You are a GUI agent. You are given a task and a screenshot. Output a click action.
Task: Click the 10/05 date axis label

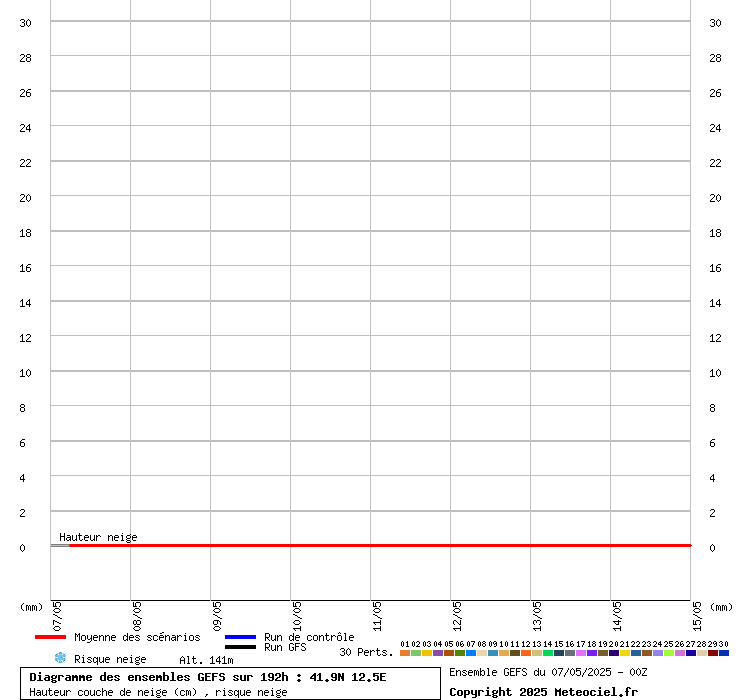pos(297,616)
